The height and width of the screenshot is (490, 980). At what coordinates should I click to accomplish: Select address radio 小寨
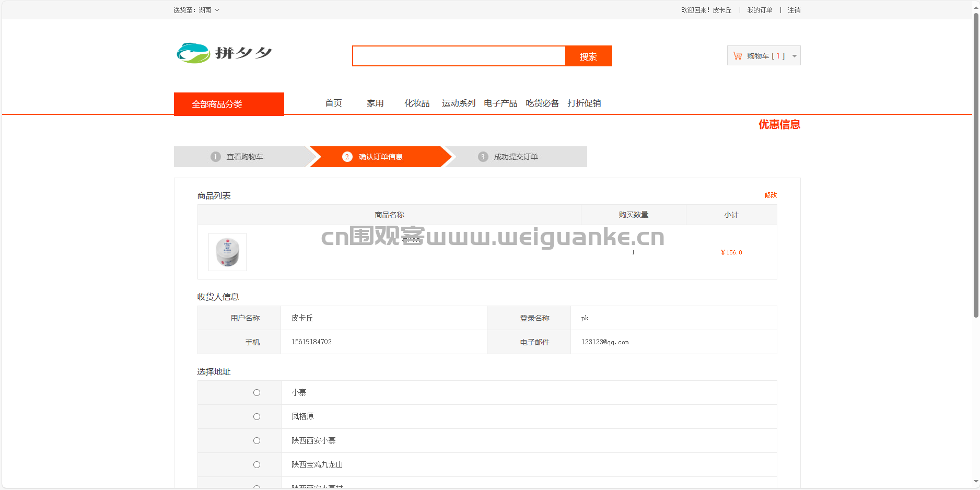(256, 393)
